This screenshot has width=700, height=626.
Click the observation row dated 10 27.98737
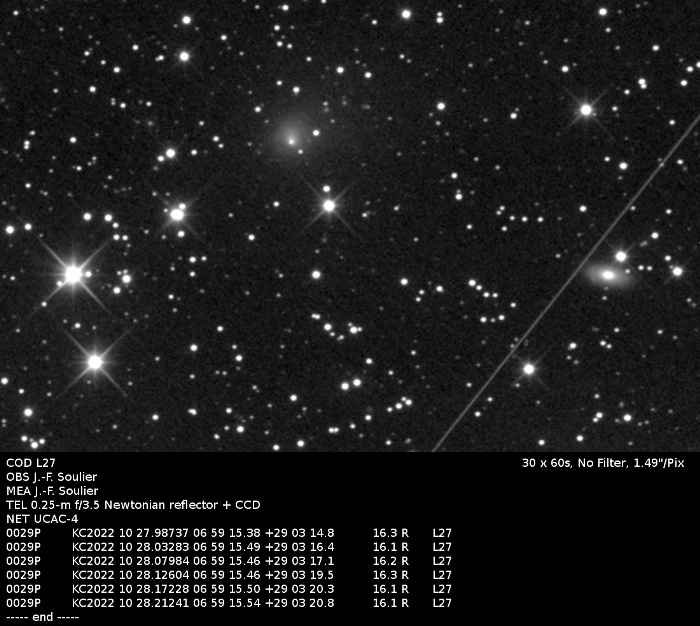tap(229, 533)
